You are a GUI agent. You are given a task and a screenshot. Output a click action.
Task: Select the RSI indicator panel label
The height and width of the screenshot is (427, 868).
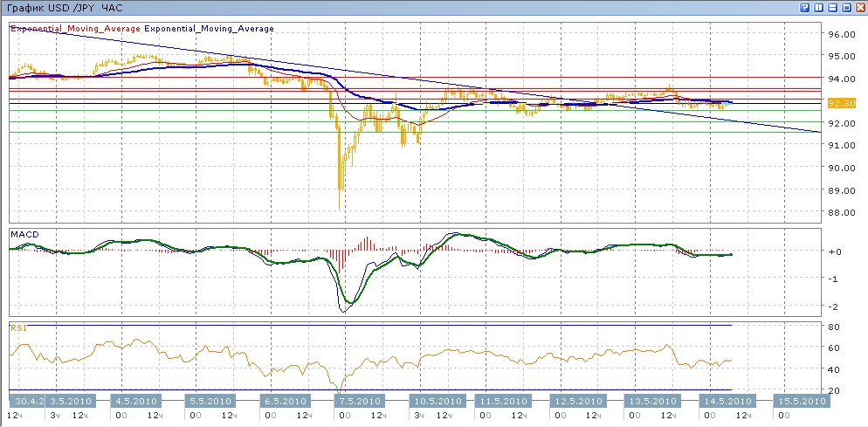coord(18,327)
